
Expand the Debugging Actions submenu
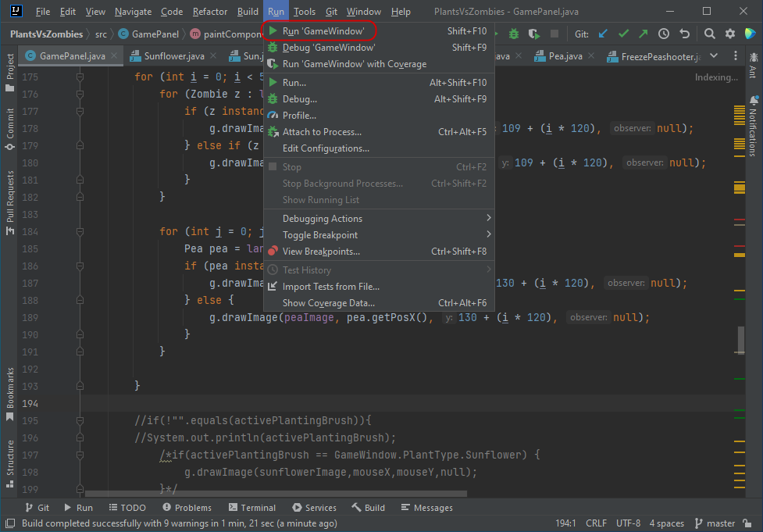tap(379, 219)
